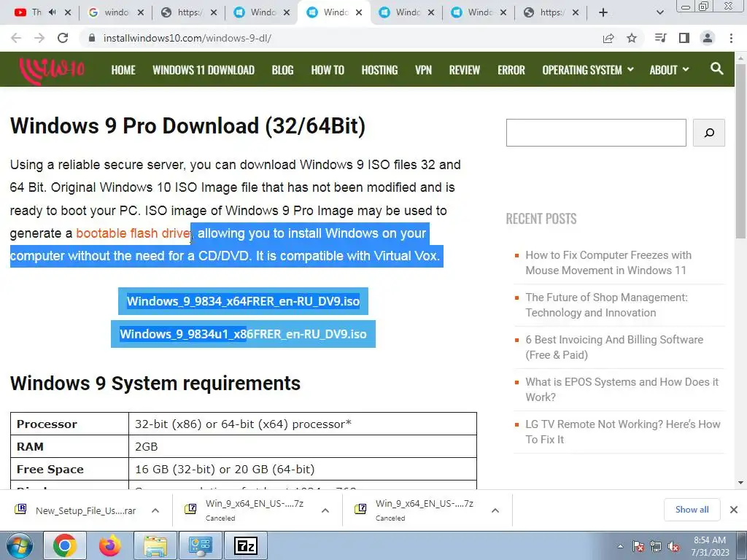This screenshot has width=747, height=560.
Task: Download the x64FRER Windows 9 ISO
Action: 243,301
